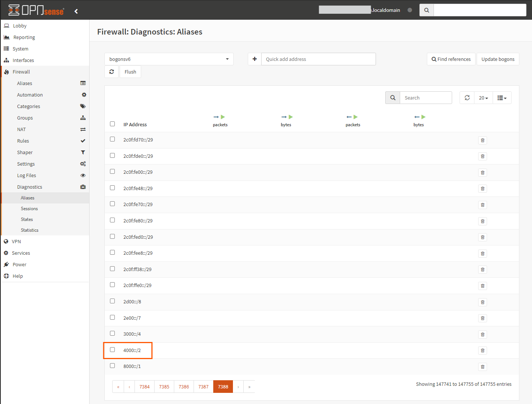Delete the 4000::/2 entry
Screen dimensions: 532x404
point(483,351)
